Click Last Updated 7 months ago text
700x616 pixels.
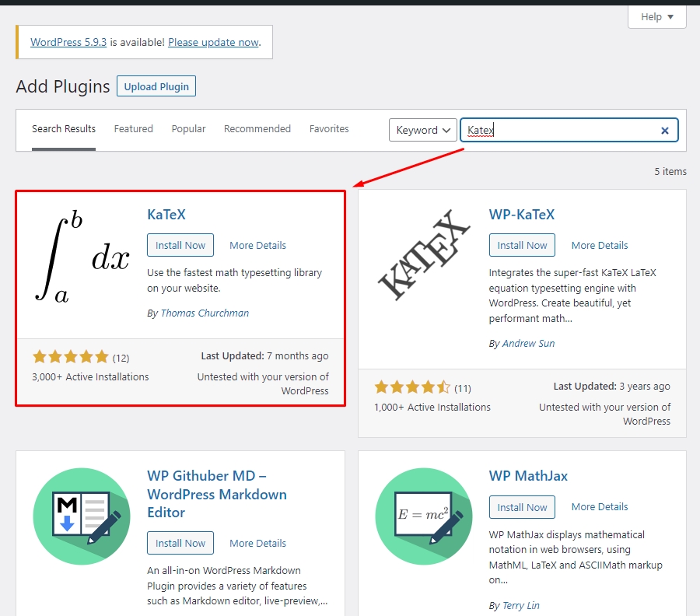coord(264,356)
